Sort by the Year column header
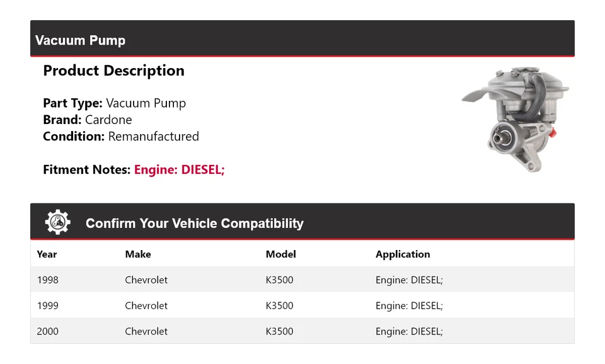Viewport: 605px width, 364px height. [x=47, y=254]
